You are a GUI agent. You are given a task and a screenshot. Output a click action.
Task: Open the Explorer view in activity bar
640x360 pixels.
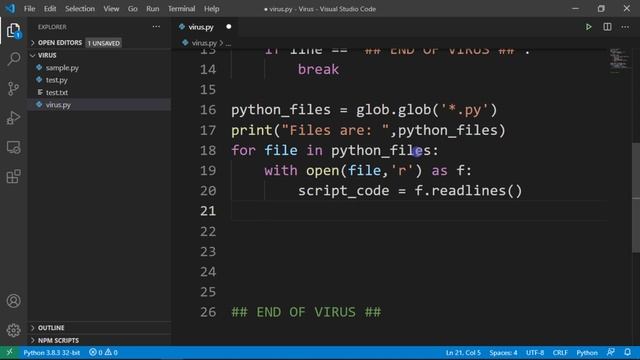pyautogui.click(x=13, y=31)
